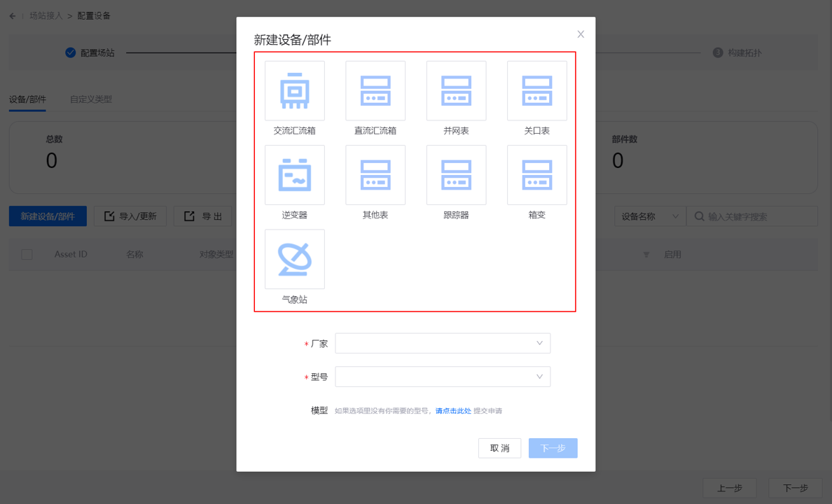The image size is (832, 504).
Task: Click the 请点击此处 application link
Action: pyautogui.click(x=453, y=411)
